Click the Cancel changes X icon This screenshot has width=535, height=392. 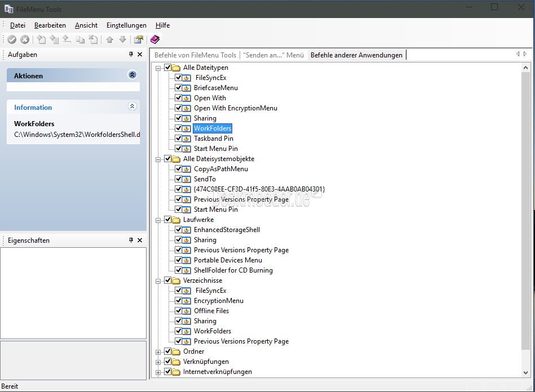click(25, 39)
